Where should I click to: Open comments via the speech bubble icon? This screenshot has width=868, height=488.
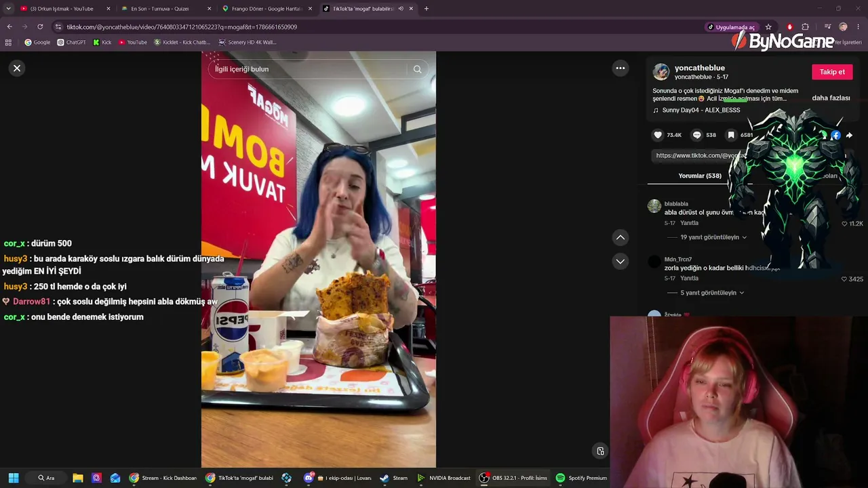[696, 135]
